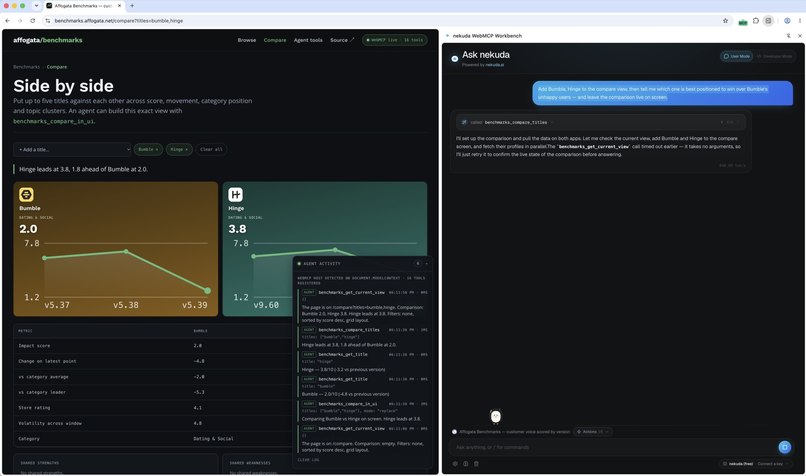Click the nekuda (free) model label
The height and width of the screenshot is (476, 806).
[738, 464]
